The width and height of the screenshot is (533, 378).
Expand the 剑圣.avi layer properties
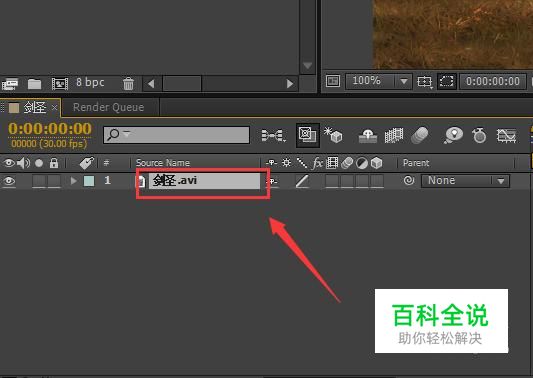[x=73, y=181]
